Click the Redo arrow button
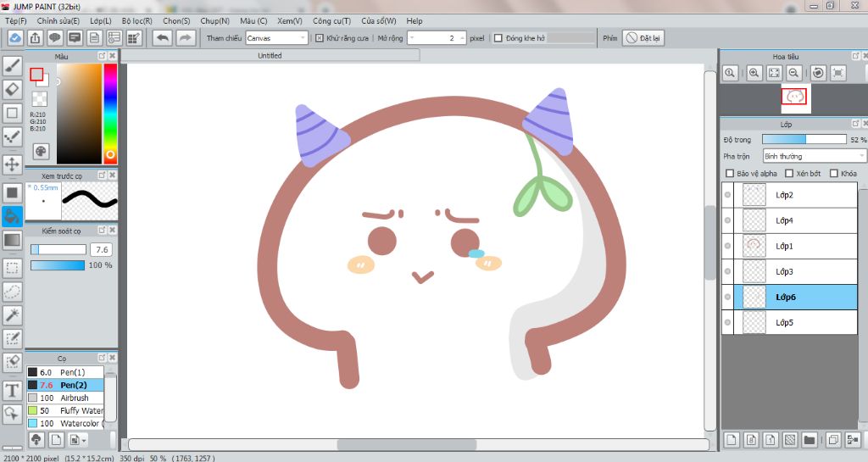 186,38
